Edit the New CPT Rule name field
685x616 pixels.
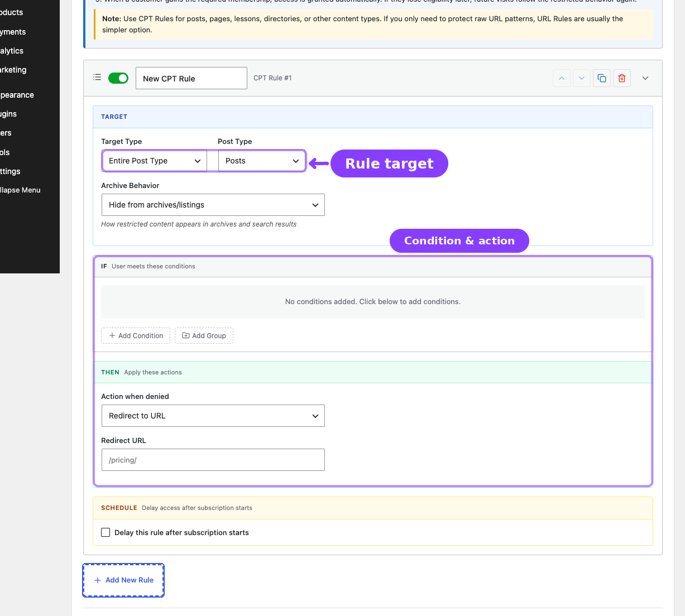point(191,78)
